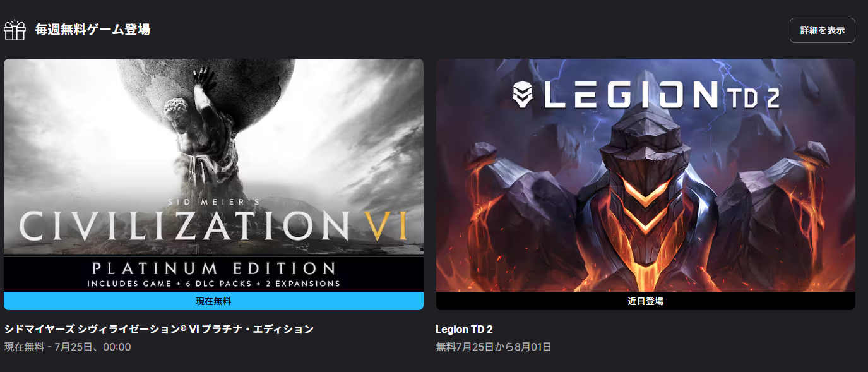Open the 詳細を表示 button

click(822, 30)
